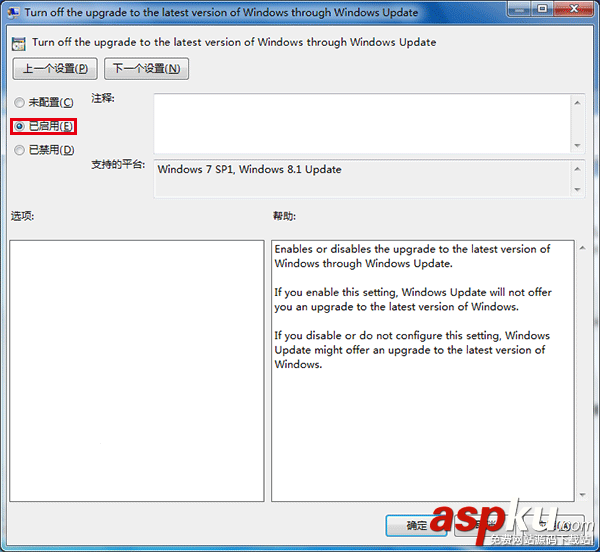Click the empty 选项 options pane
600x552 pixels.
[137, 371]
